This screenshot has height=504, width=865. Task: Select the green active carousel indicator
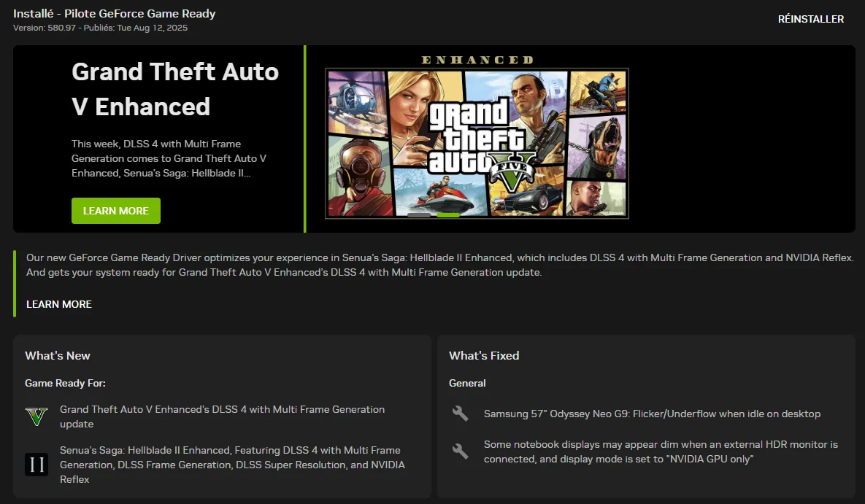pos(448,215)
